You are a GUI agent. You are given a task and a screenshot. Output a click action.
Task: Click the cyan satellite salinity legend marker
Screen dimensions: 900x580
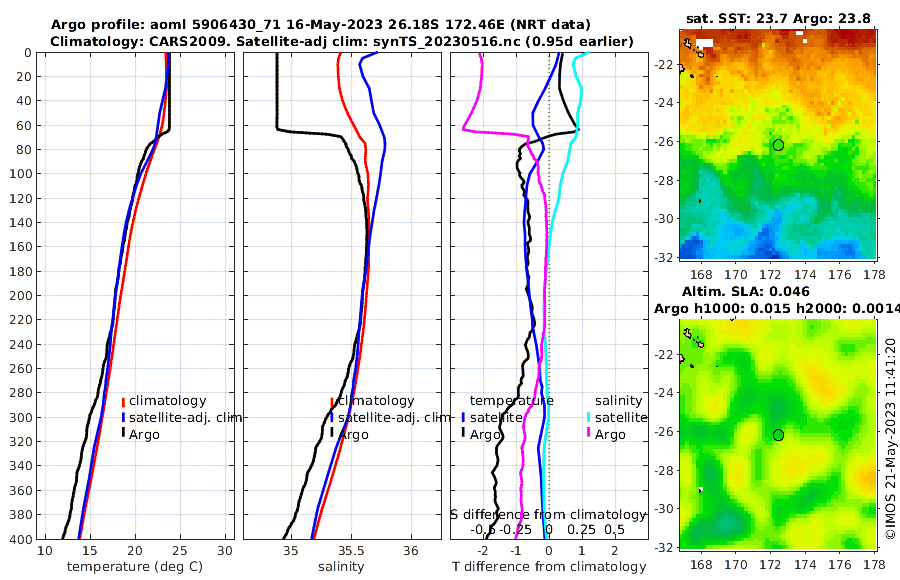click(589, 417)
